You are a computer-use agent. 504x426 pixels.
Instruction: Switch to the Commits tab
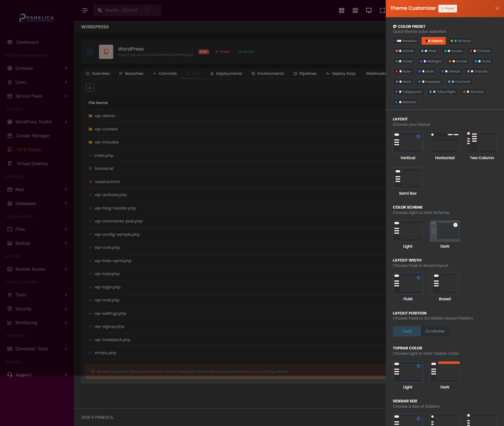(x=165, y=74)
